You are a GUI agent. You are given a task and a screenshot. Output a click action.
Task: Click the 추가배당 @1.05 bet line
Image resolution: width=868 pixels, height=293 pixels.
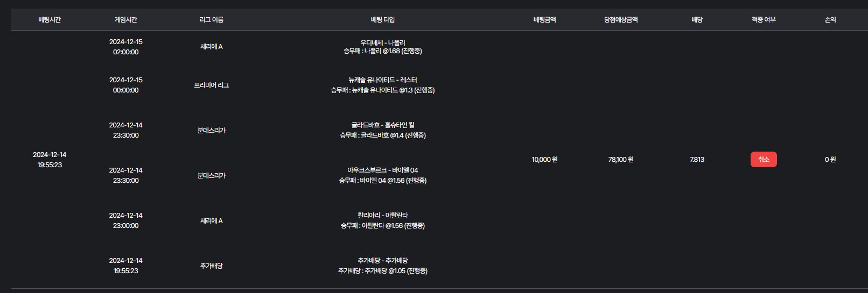[x=382, y=271]
